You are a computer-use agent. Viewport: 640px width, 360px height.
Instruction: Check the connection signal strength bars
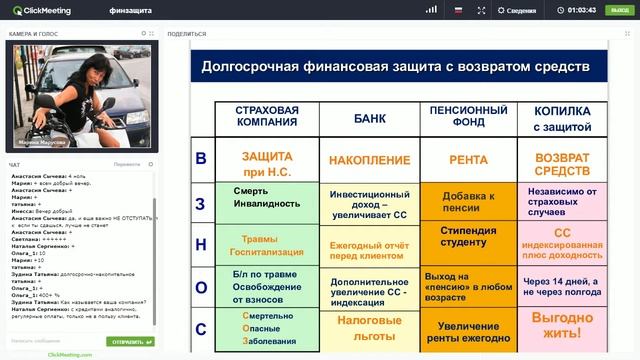point(431,9)
